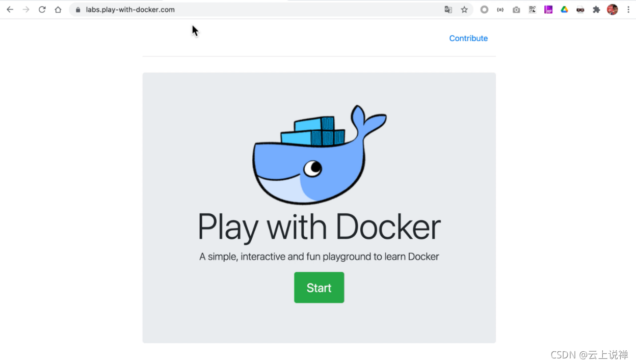
Task: Click the gray circle extension icon
Action: [x=484, y=9]
